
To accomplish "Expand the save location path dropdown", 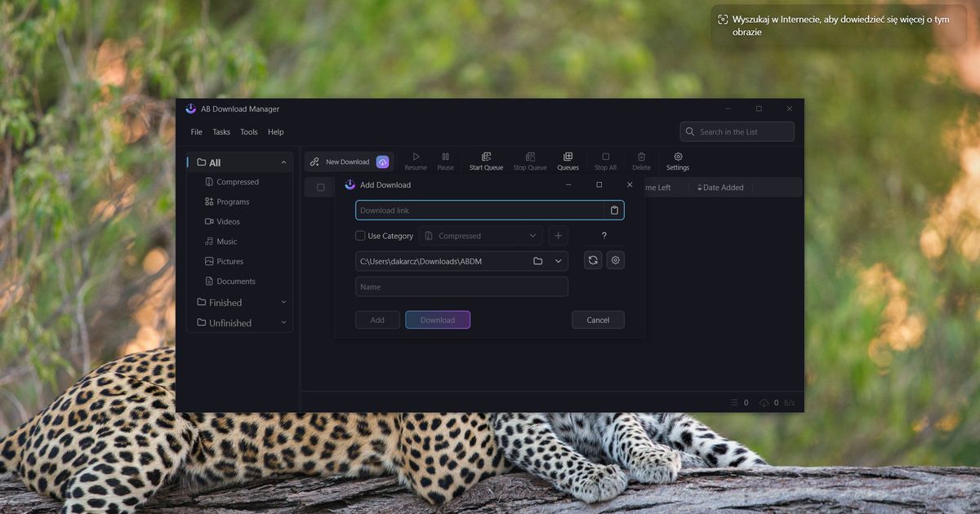I will pyautogui.click(x=557, y=260).
